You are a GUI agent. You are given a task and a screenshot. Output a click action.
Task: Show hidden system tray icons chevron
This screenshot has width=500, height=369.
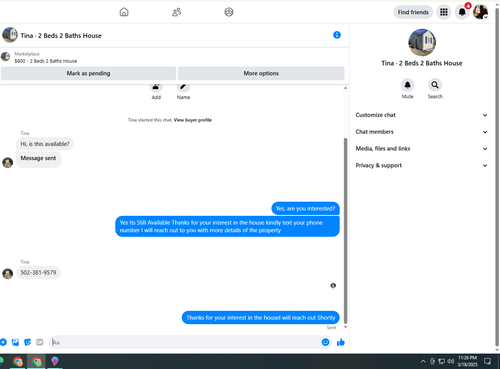tap(423, 361)
